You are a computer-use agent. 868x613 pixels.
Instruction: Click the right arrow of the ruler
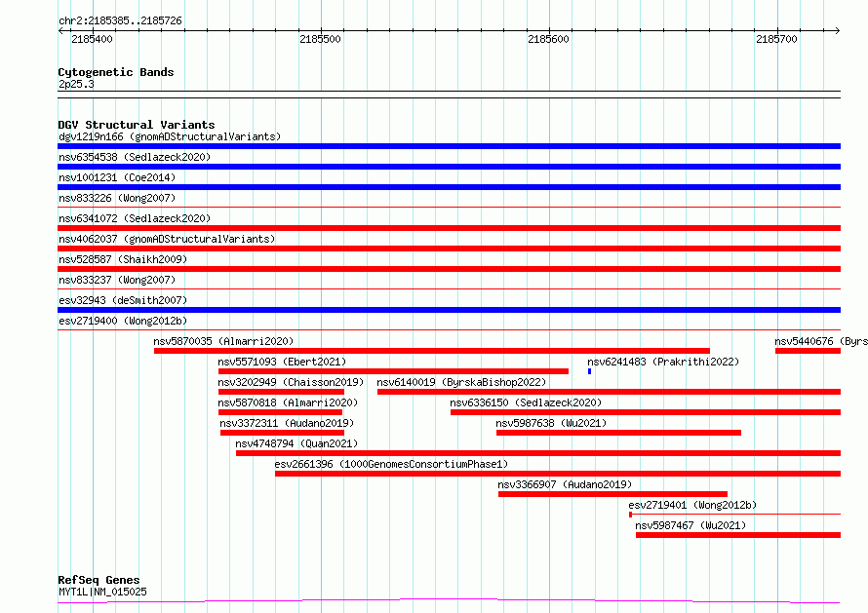(x=838, y=31)
